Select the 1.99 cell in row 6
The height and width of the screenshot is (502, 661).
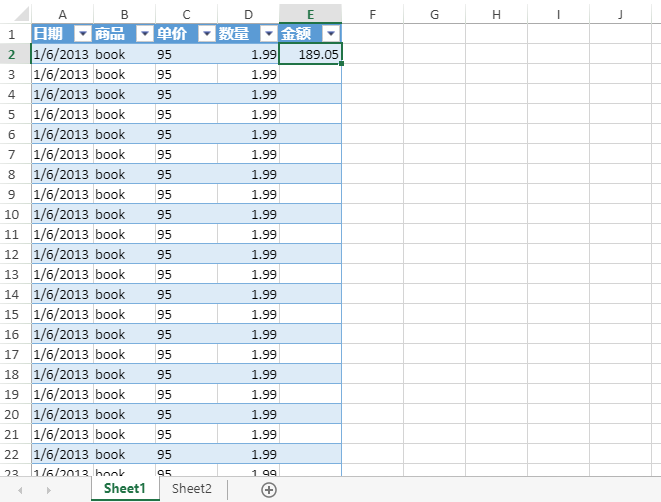[x=248, y=134]
